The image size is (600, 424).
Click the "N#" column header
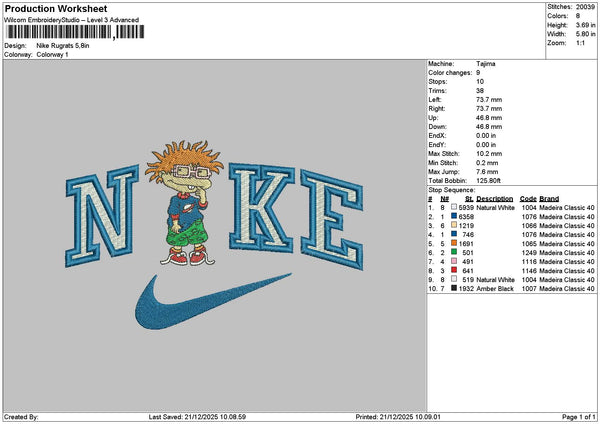[444, 199]
